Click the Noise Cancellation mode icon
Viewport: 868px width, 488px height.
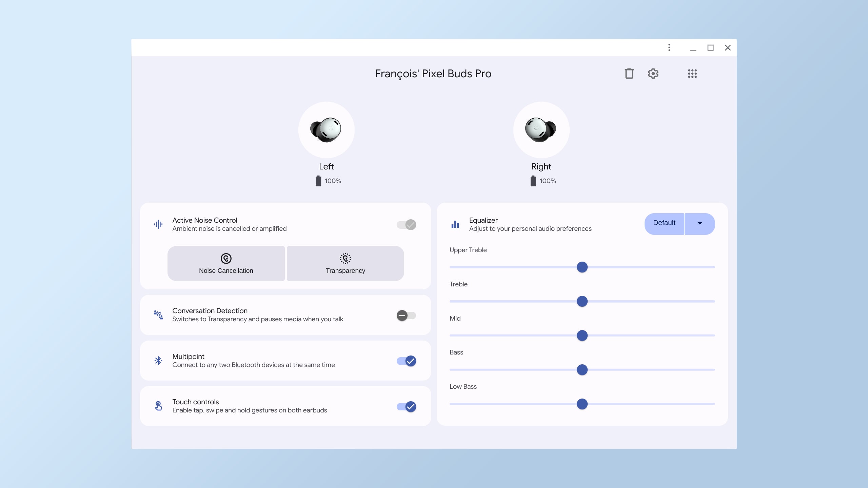[x=226, y=258]
